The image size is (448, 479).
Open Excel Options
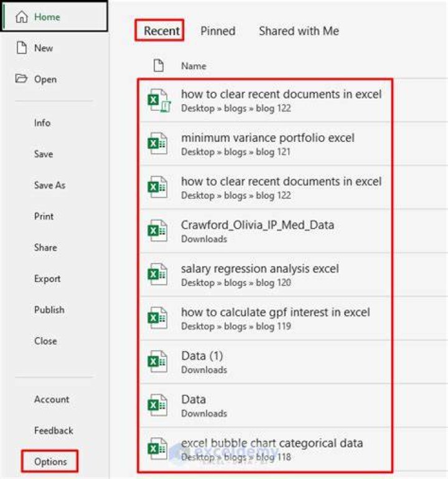pos(50,462)
